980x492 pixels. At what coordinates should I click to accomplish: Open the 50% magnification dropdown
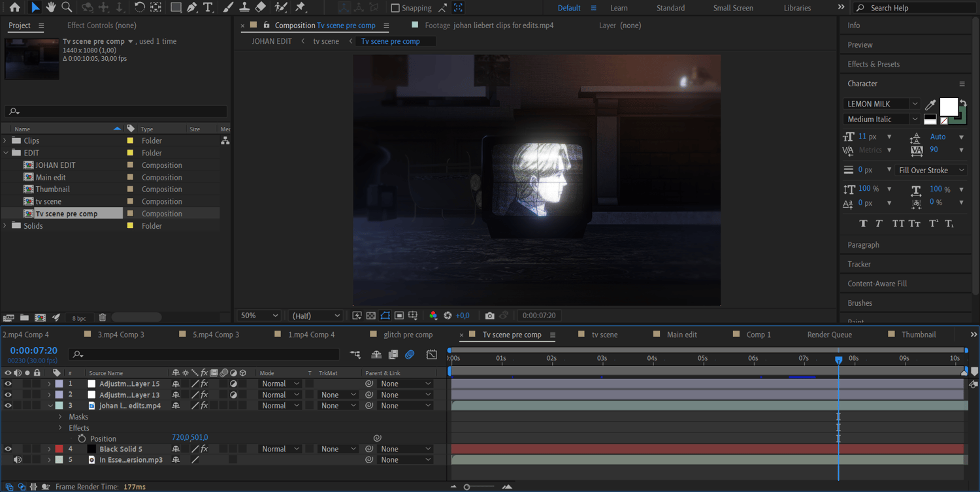tap(259, 316)
